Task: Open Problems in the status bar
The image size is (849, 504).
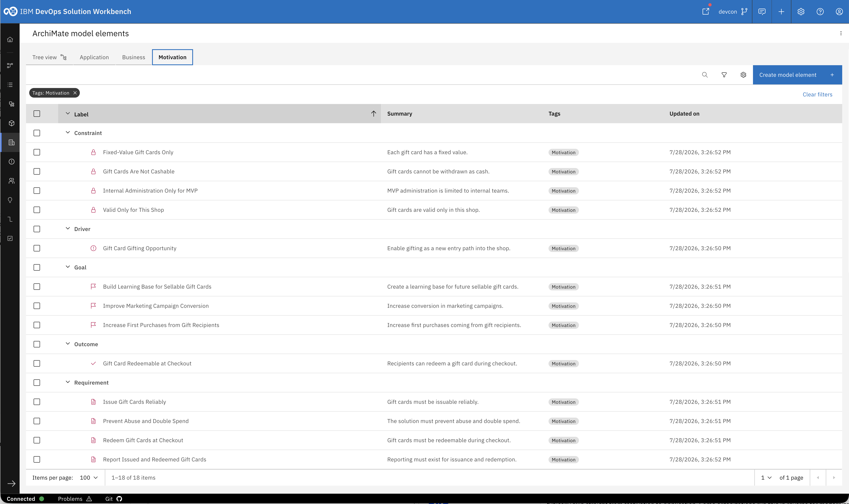Action: tap(75, 499)
